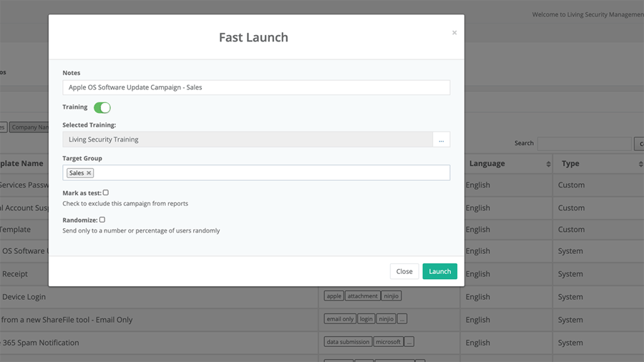
Task: Click the Template Name column header
Action: pyautogui.click(x=21, y=163)
